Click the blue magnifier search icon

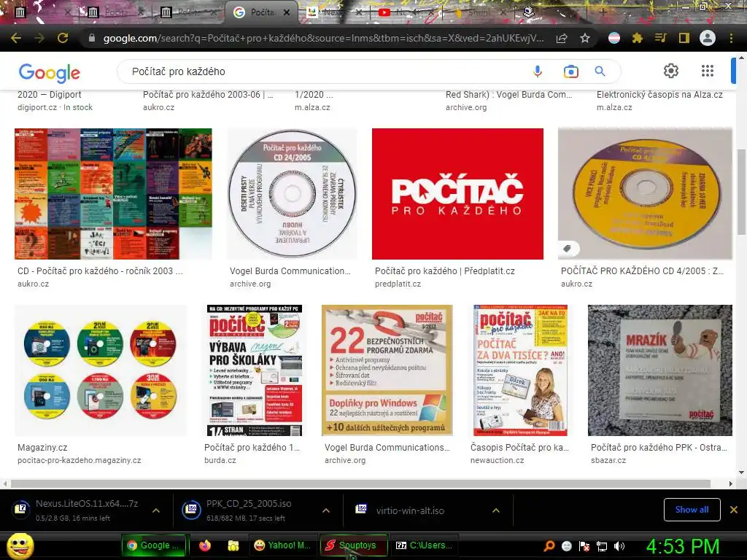(x=600, y=71)
